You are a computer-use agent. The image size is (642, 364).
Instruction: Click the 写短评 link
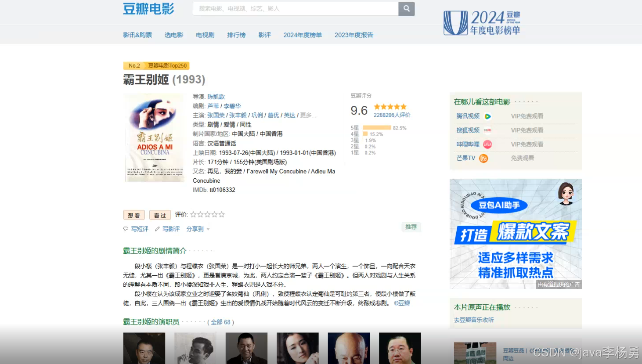tap(140, 229)
